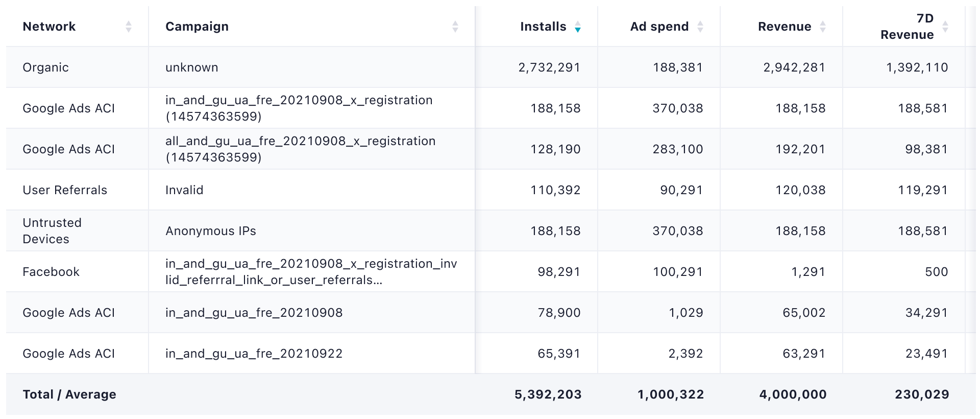Select campaign in_and_gu_ua_fre_20210908
Image resolution: width=980 pixels, height=419 pixels.
pyautogui.click(x=254, y=313)
